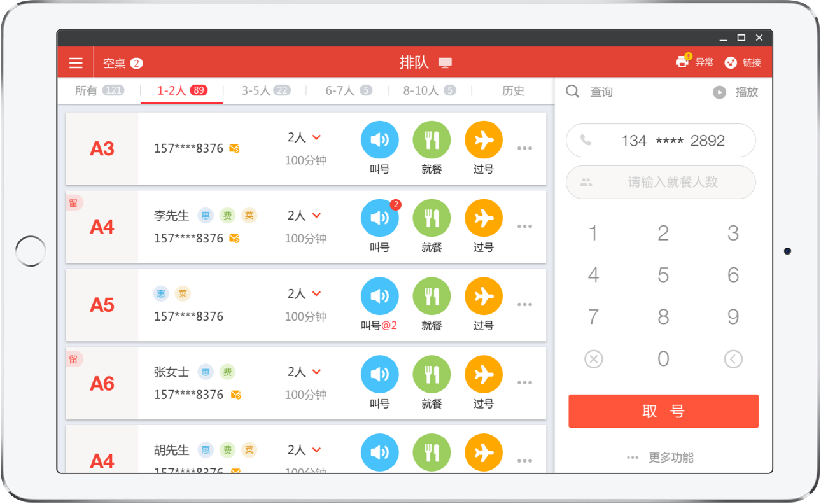Viewport: 821px width, 504px height.
Task: Click the 播放 play control
Action: point(736,92)
